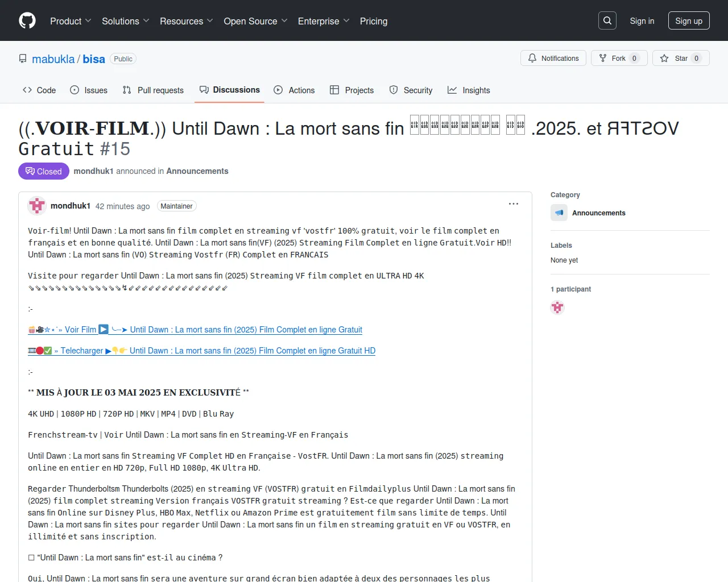This screenshot has height=582, width=728.
Task: Expand the Product menu
Action: [x=71, y=21]
